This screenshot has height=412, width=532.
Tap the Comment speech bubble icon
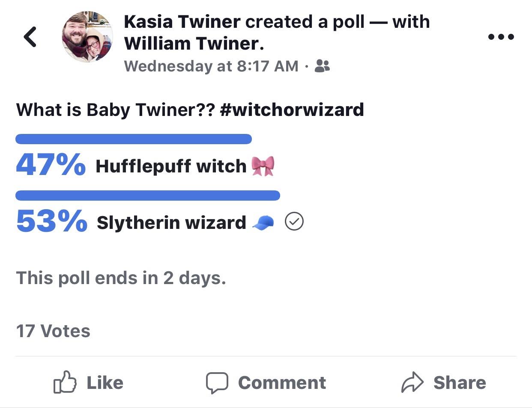217,382
